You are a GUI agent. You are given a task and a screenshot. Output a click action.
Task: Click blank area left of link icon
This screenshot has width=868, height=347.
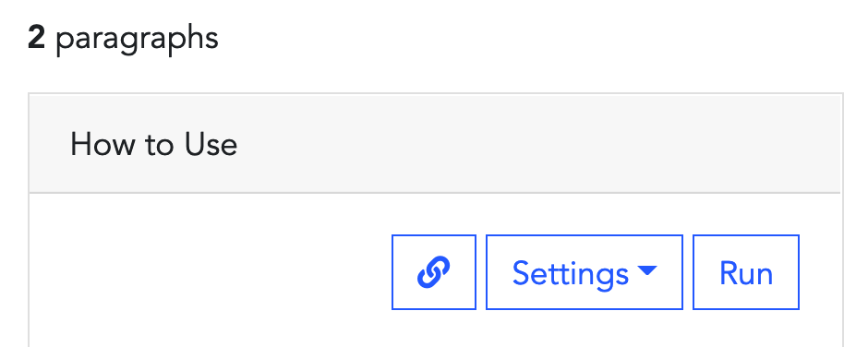pos(211,271)
